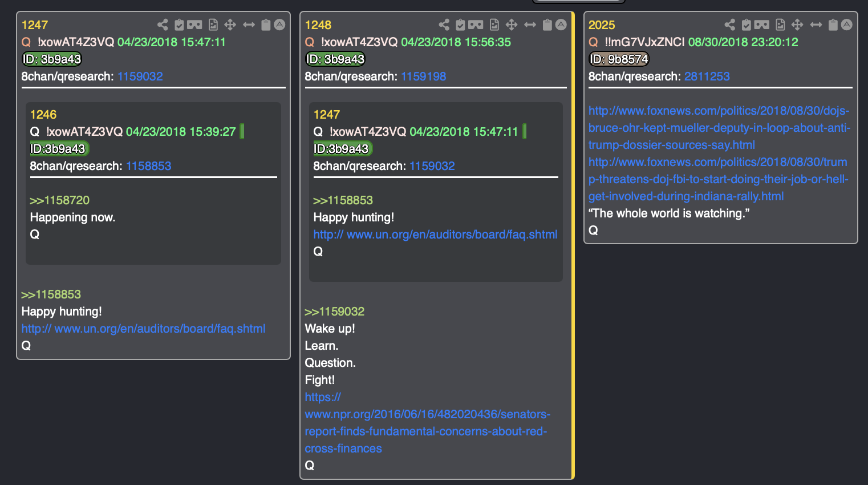Open qresearch link 1159198 in post 1248

(424, 76)
